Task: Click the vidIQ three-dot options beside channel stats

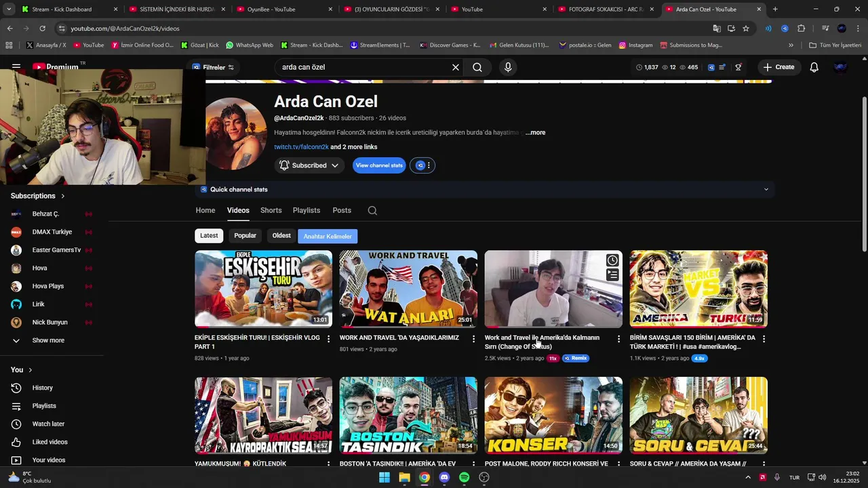Action: [429, 165]
